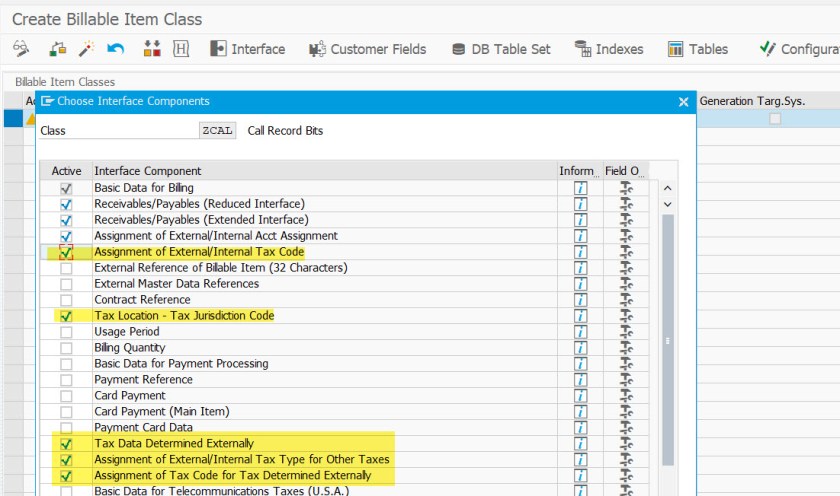Viewport: 840px width, 496px height.
Task: Open info for Basic Data for Billing
Action: [580, 188]
